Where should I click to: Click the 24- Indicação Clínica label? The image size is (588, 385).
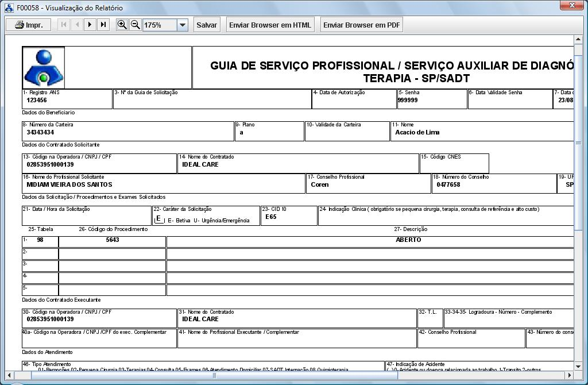430,209
